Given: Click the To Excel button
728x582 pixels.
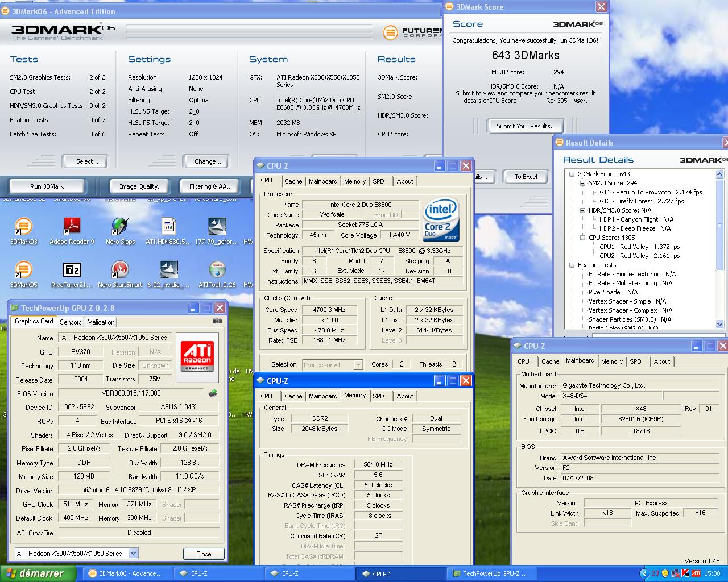Looking at the screenshot, I should [x=526, y=177].
